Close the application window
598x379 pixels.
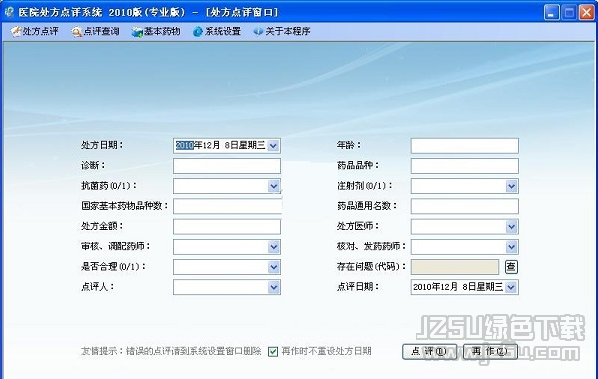point(587,13)
